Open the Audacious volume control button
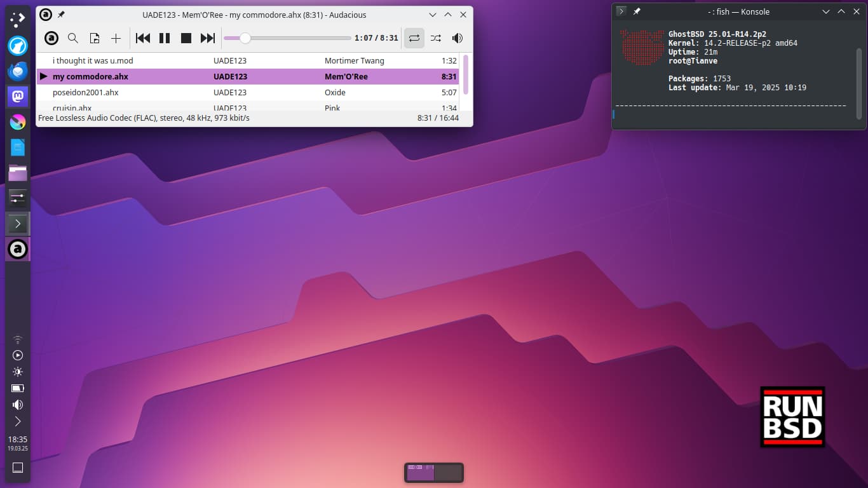Image resolution: width=868 pixels, height=488 pixels. 458,38
